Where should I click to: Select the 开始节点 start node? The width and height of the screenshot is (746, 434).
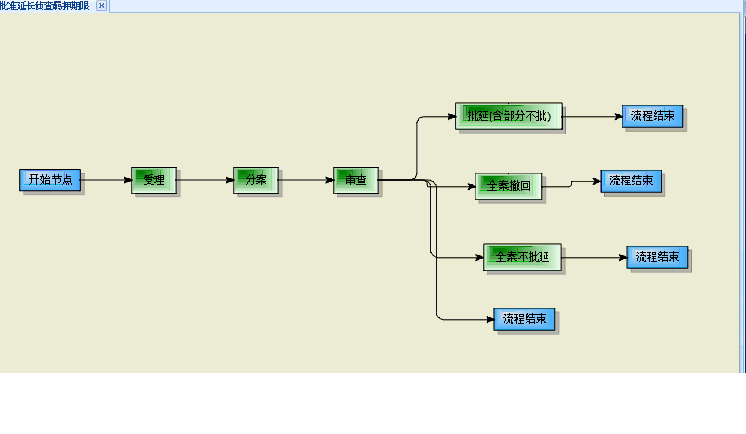point(50,180)
